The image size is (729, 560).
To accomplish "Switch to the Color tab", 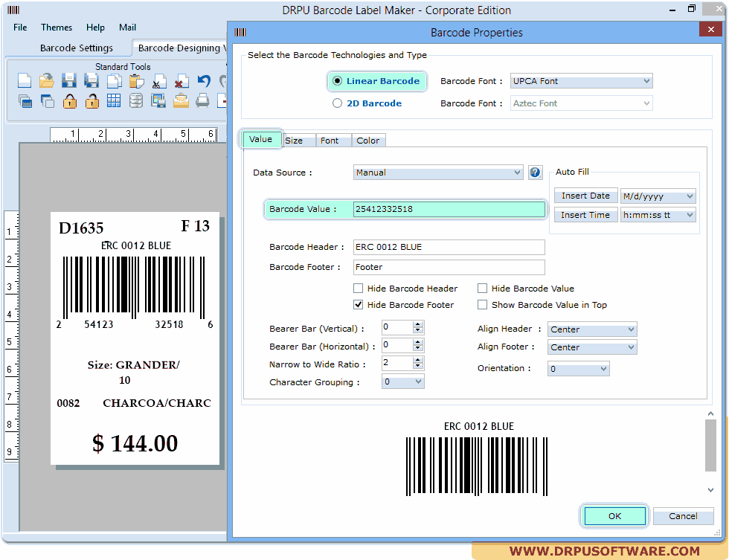I will pos(368,141).
